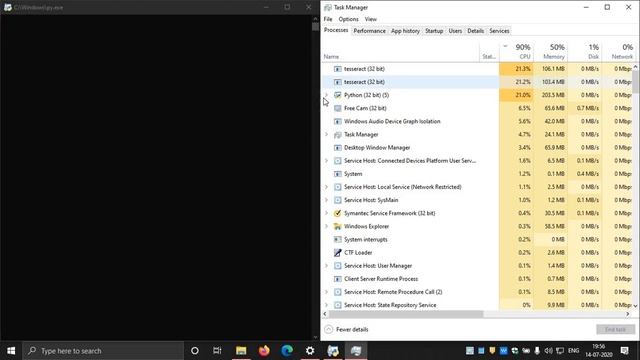Sort by the CPU column header

[x=516, y=51]
